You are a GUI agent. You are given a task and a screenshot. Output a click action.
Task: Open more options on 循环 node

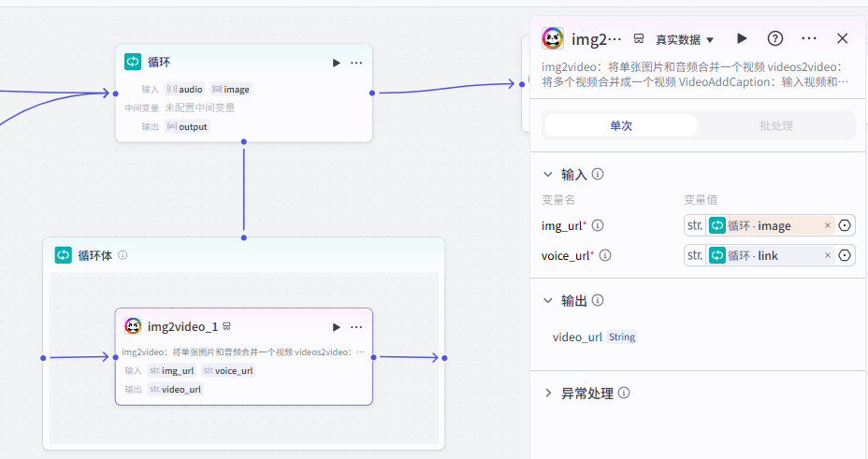(x=356, y=63)
